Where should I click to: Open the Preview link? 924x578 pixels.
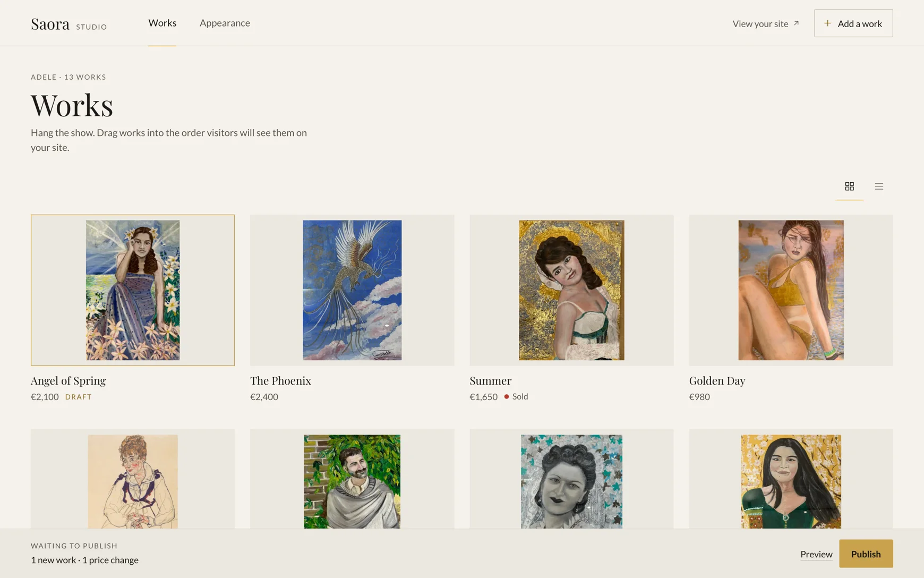[x=816, y=554]
